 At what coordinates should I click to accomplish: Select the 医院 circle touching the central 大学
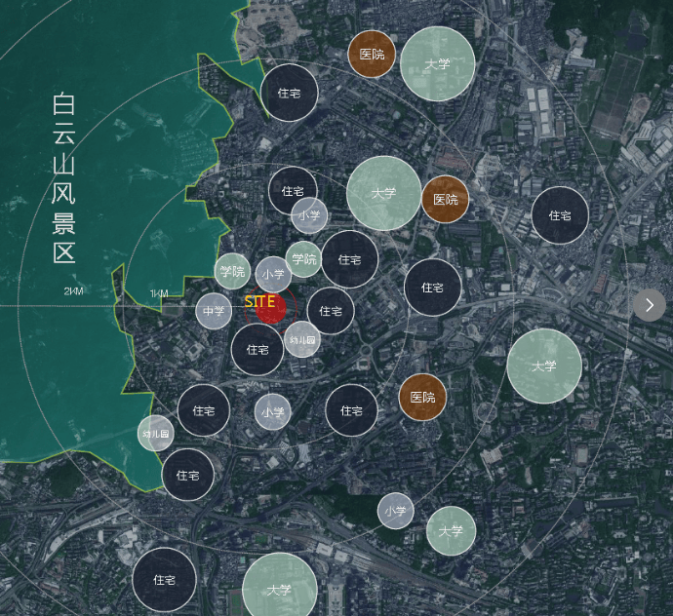[446, 199]
